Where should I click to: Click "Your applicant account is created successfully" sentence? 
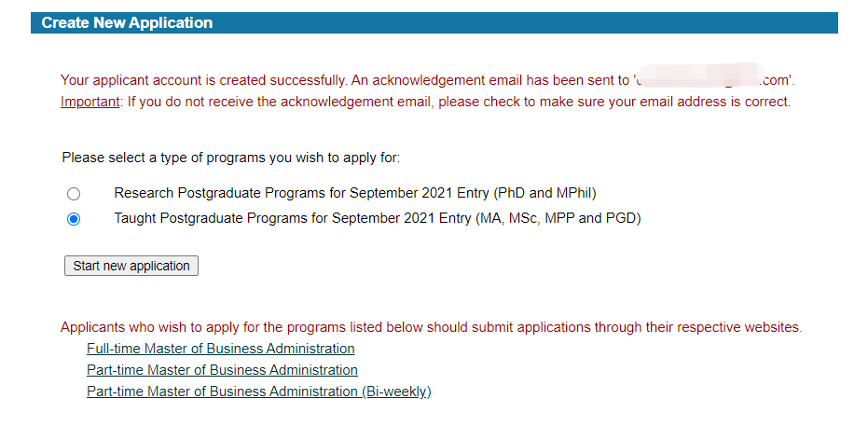[x=202, y=80]
